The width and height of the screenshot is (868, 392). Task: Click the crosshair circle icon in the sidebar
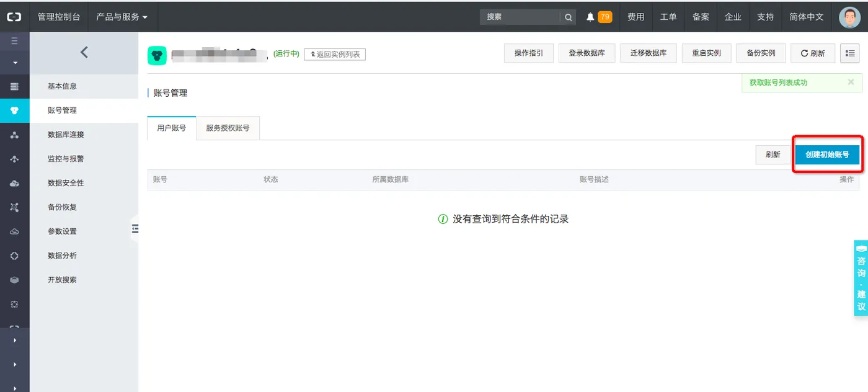click(14, 256)
